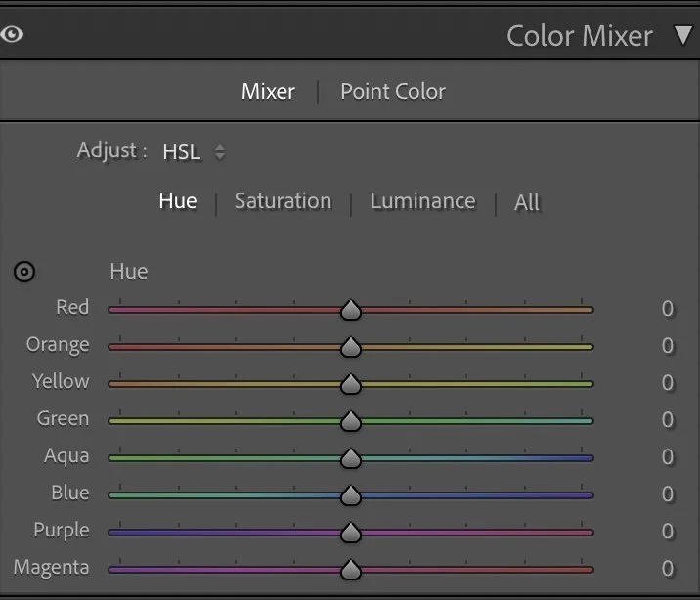
Task: Click the Orange hue value field
Action: pos(668,345)
